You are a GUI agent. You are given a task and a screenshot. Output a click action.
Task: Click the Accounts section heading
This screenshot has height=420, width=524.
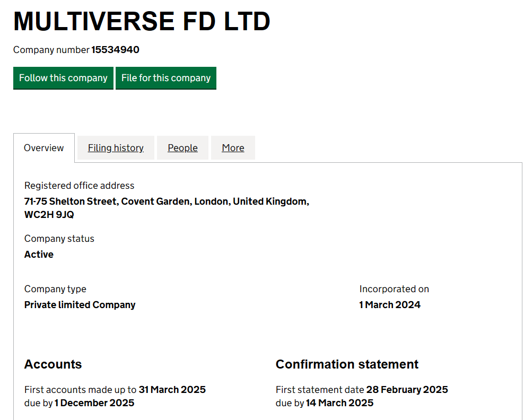click(x=53, y=364)
